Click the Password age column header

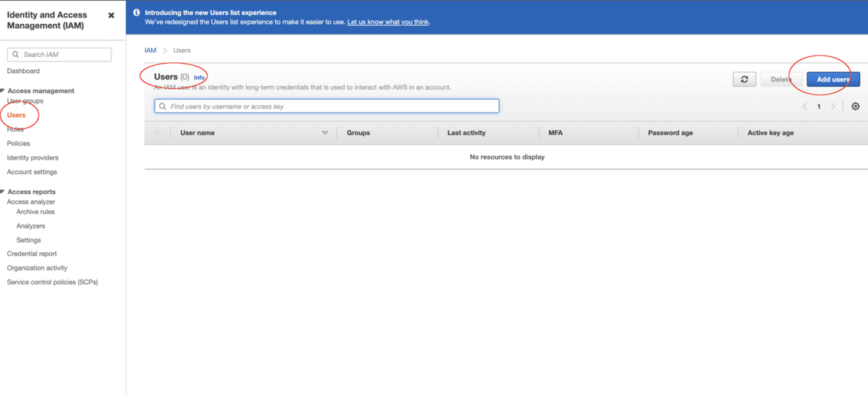tap(671, 133)
